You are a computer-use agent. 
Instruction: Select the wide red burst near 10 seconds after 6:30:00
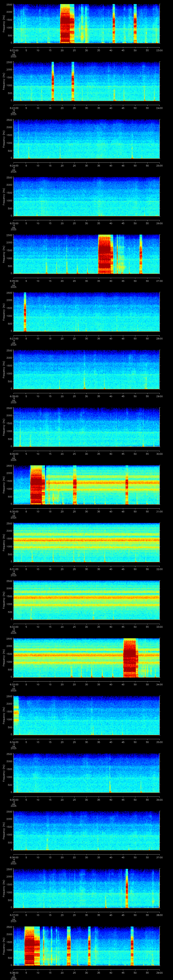click(x=37, y=485)
